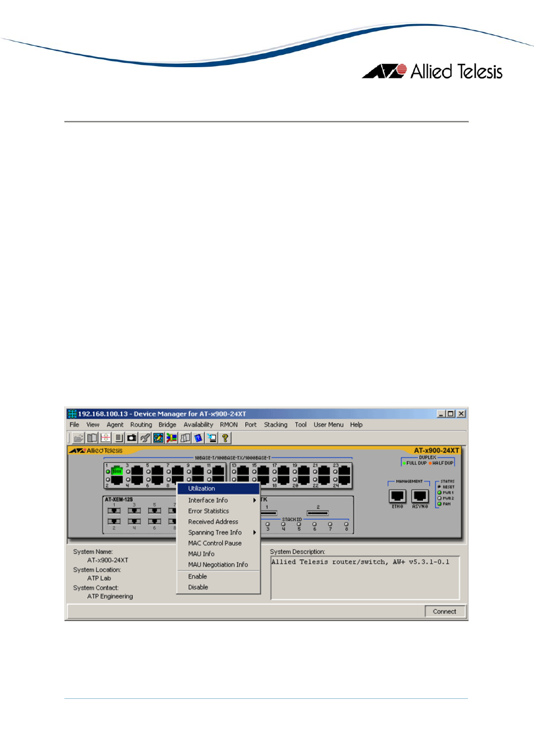Choose Utilization from the context menu

click(218, 489)
